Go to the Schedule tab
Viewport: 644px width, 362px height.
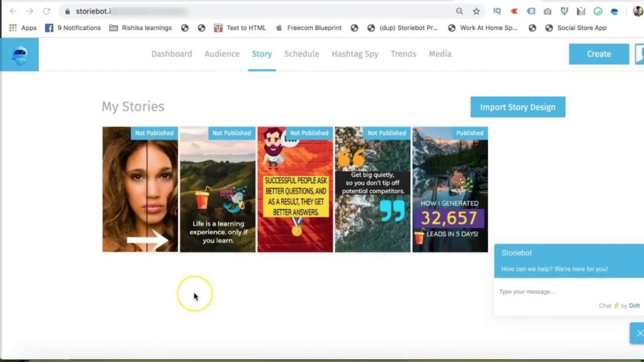point(301,54)
